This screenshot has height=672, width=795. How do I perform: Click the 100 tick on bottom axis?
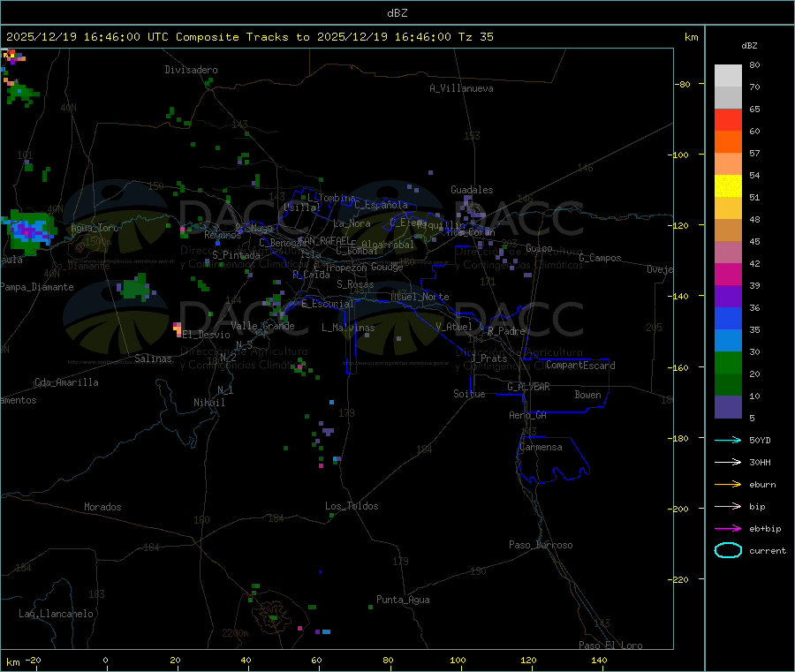pyautogui.click(x=458, y=660)
